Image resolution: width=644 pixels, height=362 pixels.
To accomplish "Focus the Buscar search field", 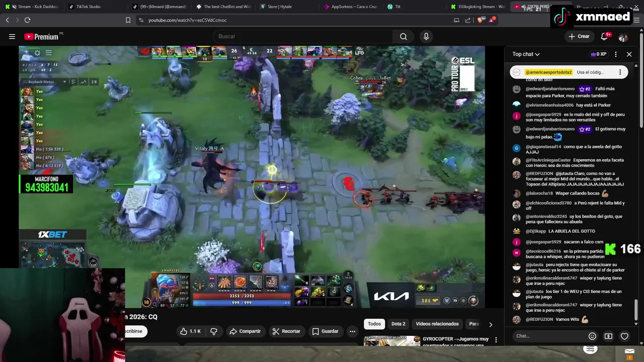I will [x=304, y=36].
